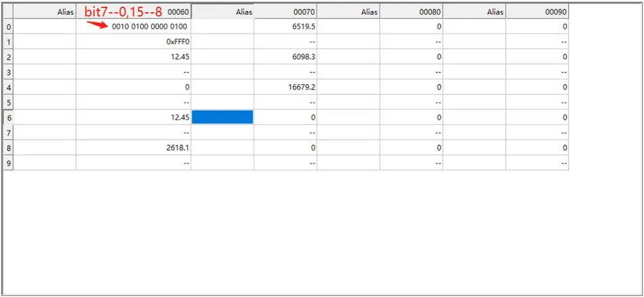Select row header 0
The height and width of the screenshot is (297, 644).
pos(8,26)
